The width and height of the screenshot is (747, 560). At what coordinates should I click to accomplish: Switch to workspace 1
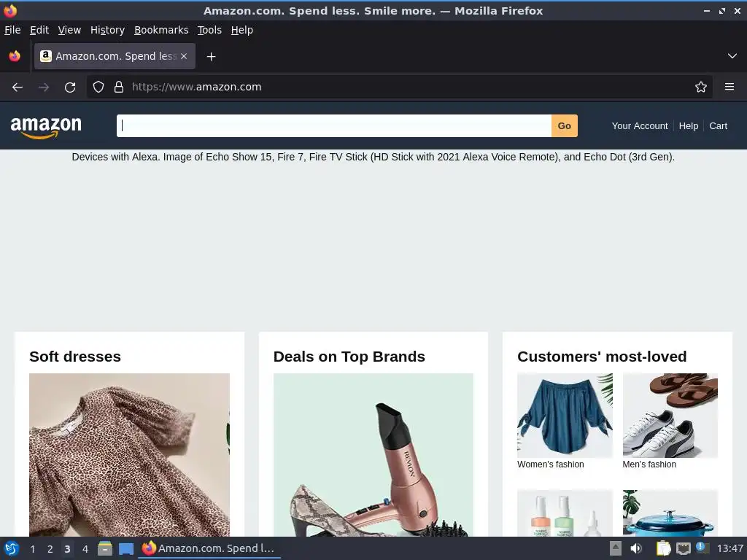pyautogui.click(x=32, y=549)
